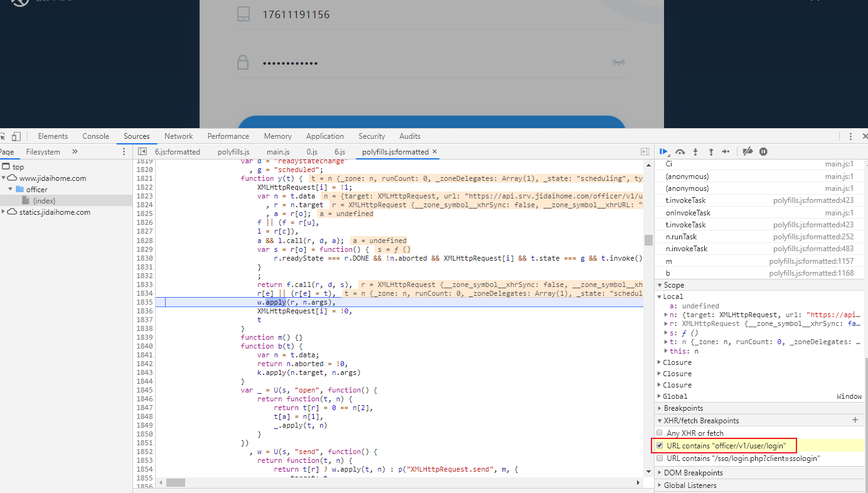Show more navigator tabs chevron

[75, 151]
